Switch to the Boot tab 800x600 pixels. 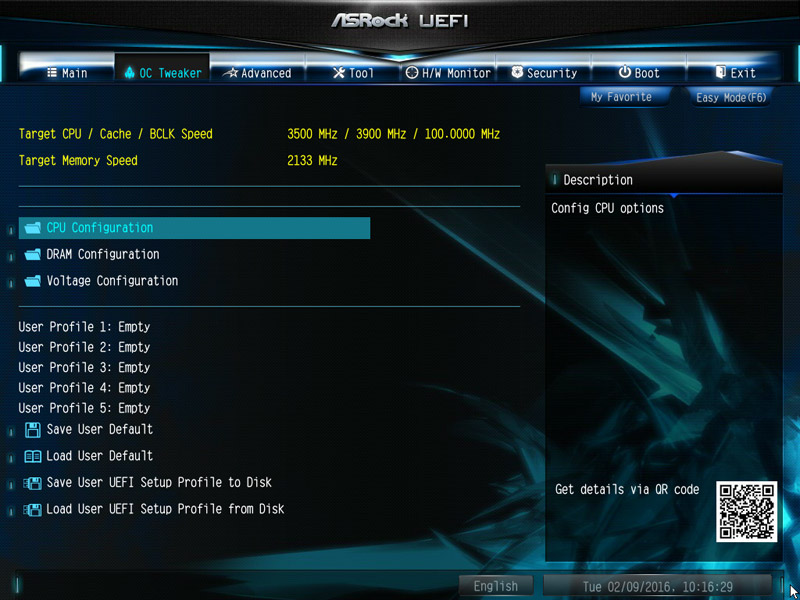tap(639, 73)
